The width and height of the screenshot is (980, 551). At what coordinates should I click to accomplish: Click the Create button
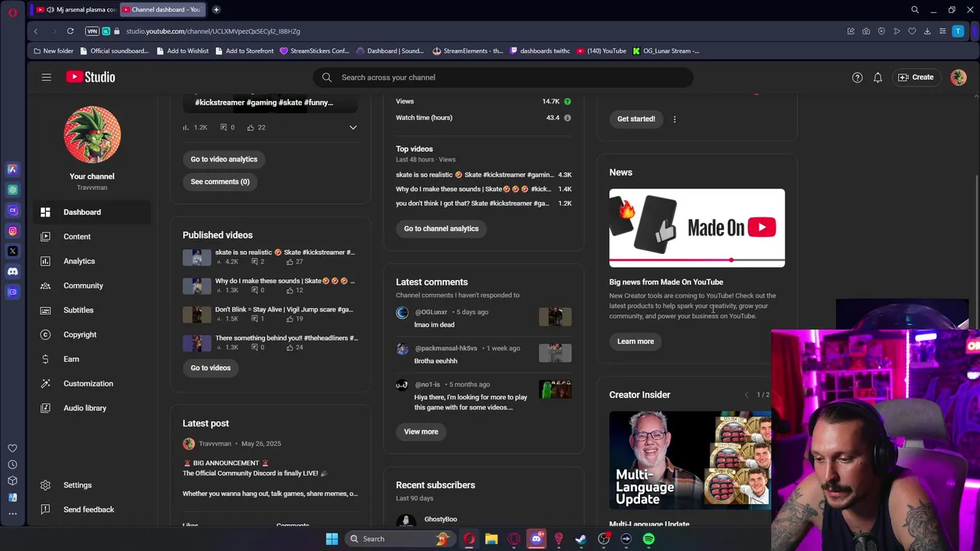916,77
